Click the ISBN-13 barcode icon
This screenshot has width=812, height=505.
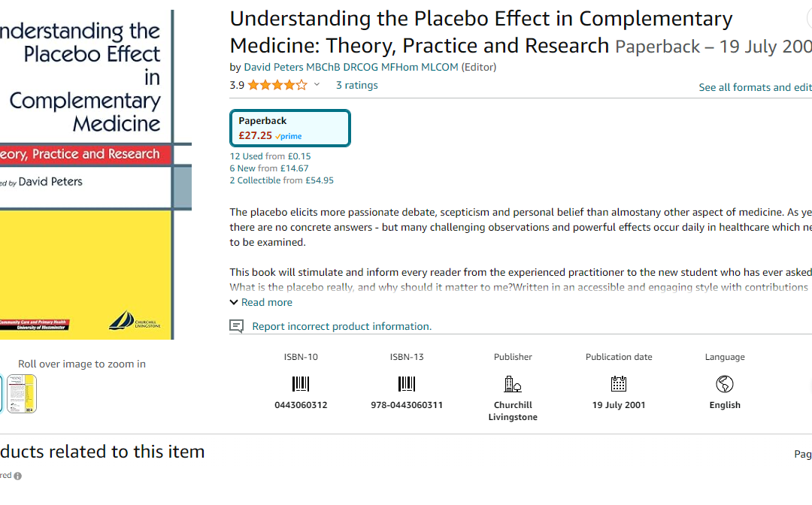pos(407,384)
